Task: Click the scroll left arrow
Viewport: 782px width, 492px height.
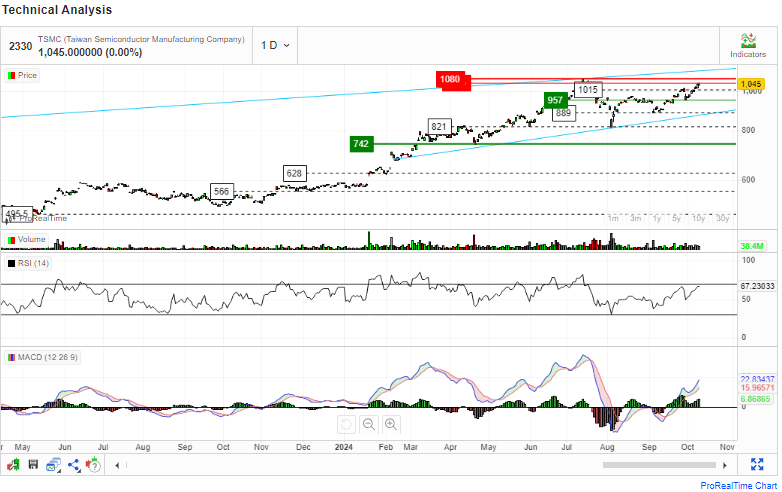Action: coord(117,465)
